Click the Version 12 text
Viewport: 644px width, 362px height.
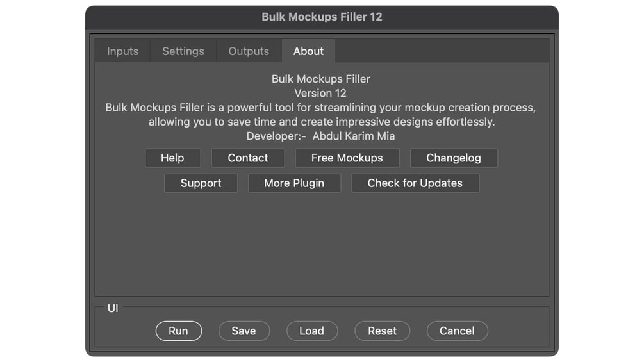click(x=320, y=94)
